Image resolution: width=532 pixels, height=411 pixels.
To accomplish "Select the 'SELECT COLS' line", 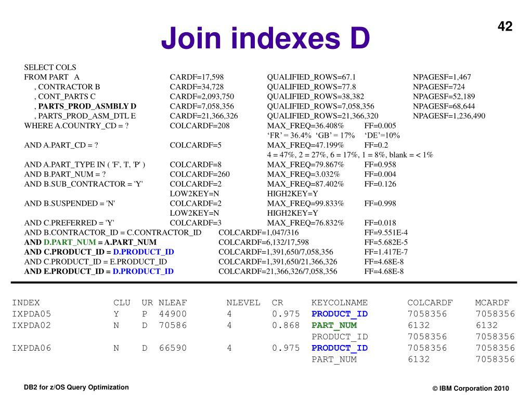I will [x=50, y=67].
